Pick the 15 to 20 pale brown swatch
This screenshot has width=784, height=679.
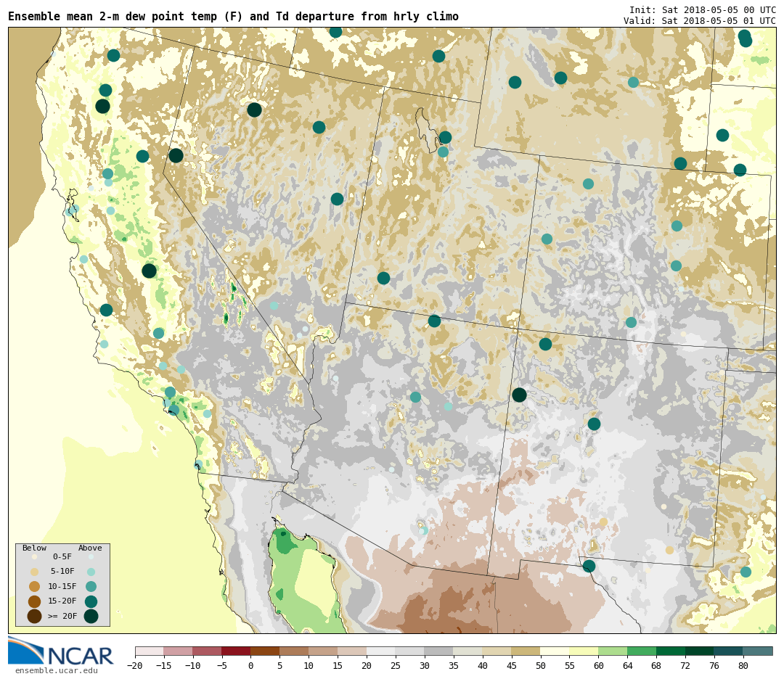click(x=353, y=651)
